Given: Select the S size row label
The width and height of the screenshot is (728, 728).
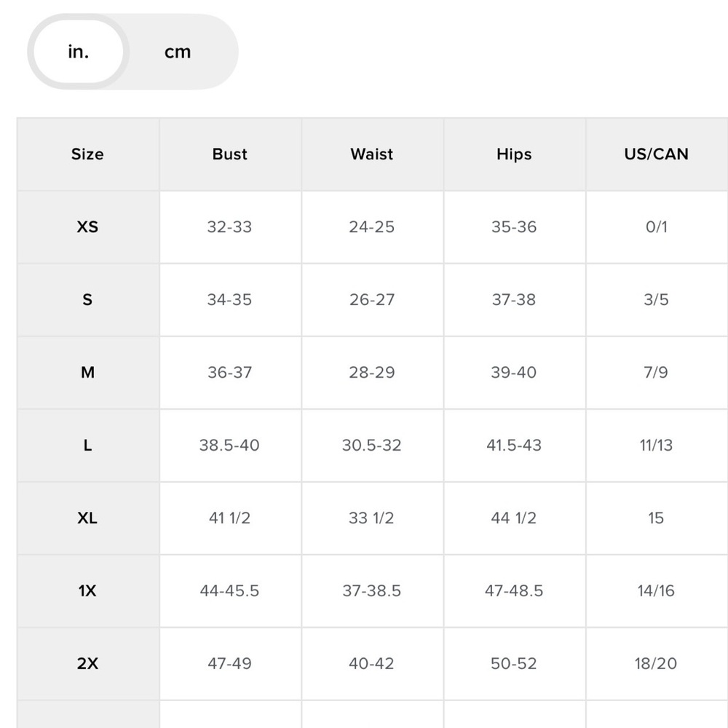Looking at the screenshot, I should point(87,300).
